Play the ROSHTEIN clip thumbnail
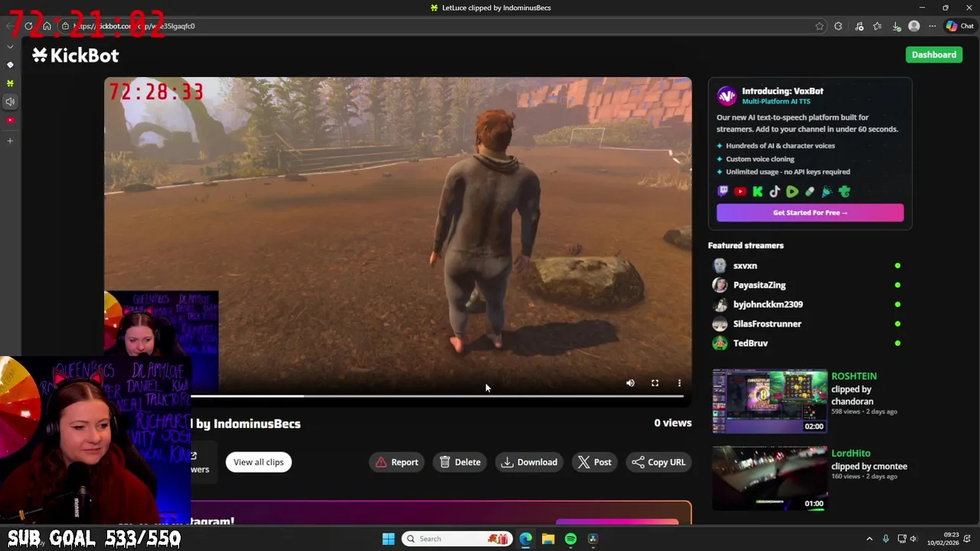This screenshot has width=980, height=551. pyautogui.click(x=769, y=402)
